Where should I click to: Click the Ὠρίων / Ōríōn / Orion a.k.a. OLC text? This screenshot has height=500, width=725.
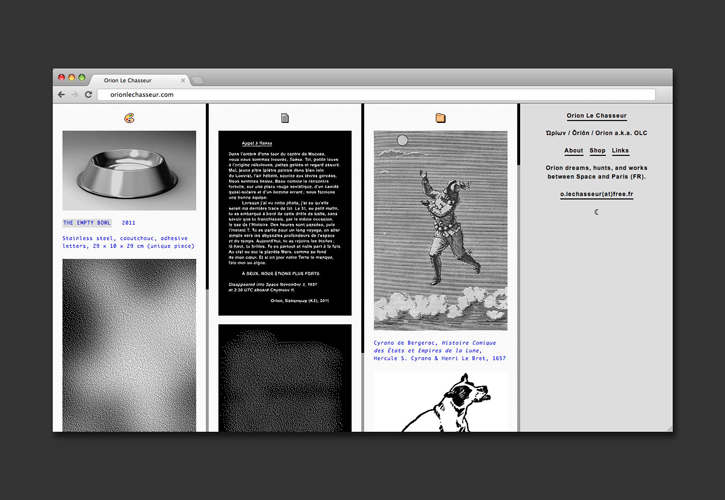point(596,133)
